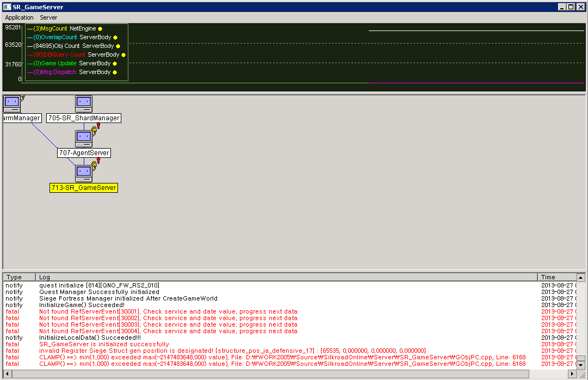Click graph axis value 63520
This screenshot has width=588, height=380.
(x=13, y=45)
